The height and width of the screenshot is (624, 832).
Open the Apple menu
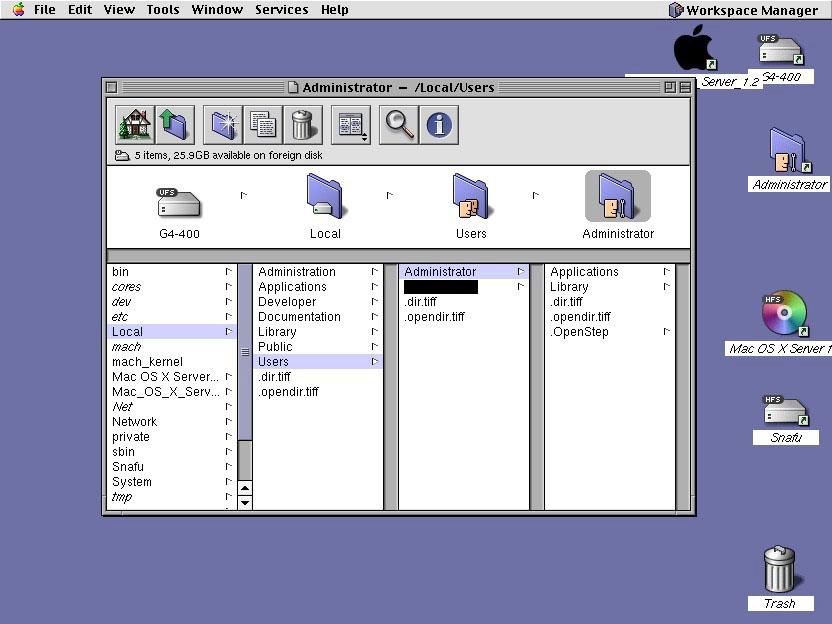pyautogui.click(x=18, y=10)
